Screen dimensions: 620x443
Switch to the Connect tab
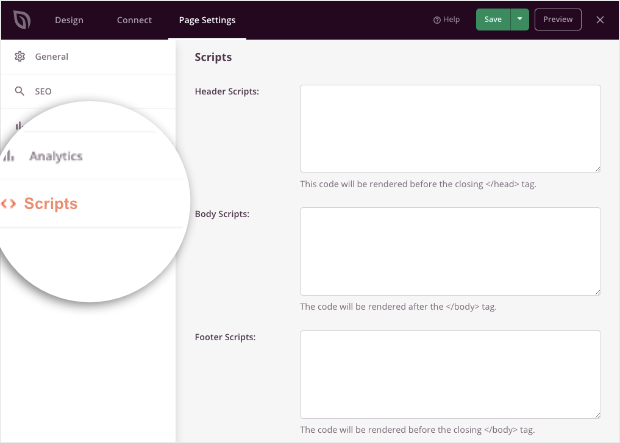point(134,20)
